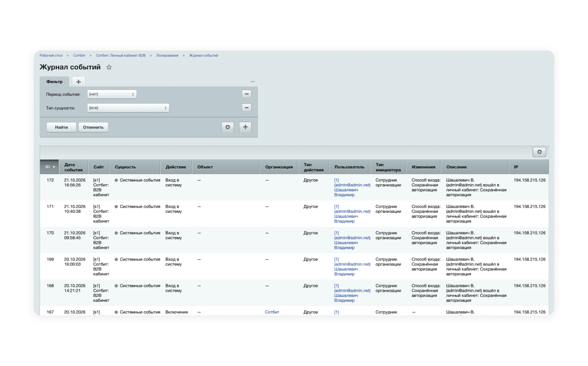Sort by Пользователь column header

(349, 167)
